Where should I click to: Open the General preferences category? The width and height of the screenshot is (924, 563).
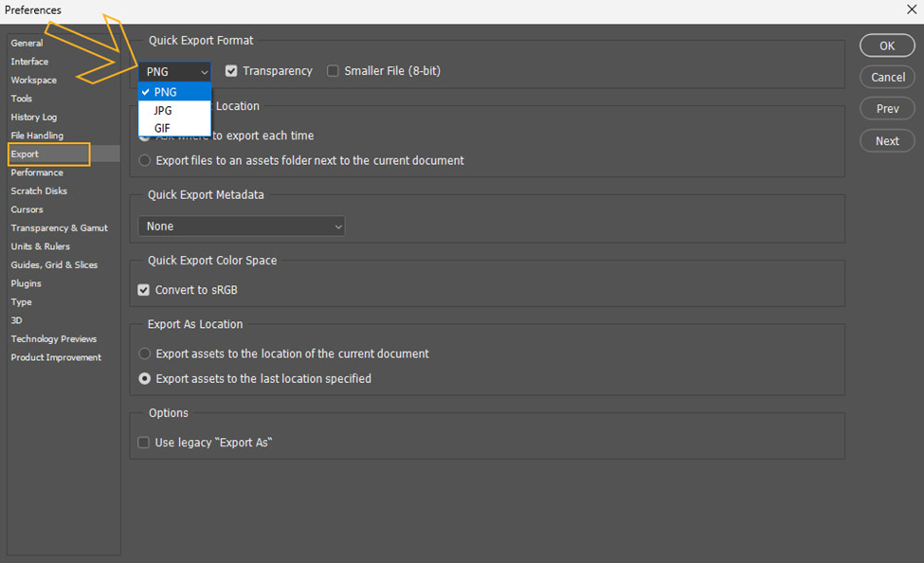[27, 44]
